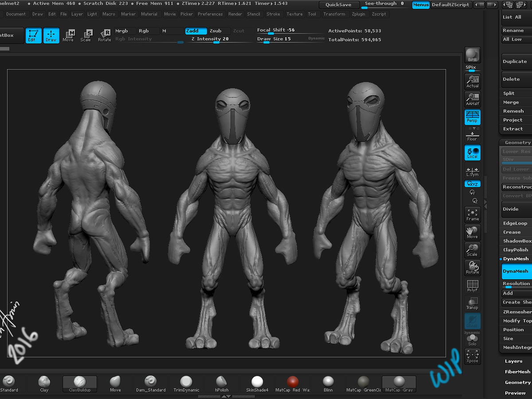The width and height of the screenshot is (532, 399).
Task: Pick the Dam_Standard brush
Action: [151, 384]
